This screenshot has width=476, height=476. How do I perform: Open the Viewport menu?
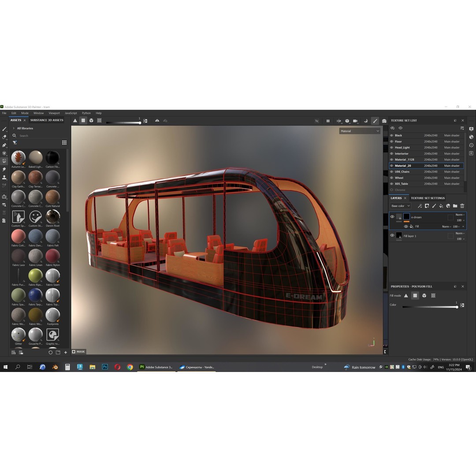tap(54, 113)
